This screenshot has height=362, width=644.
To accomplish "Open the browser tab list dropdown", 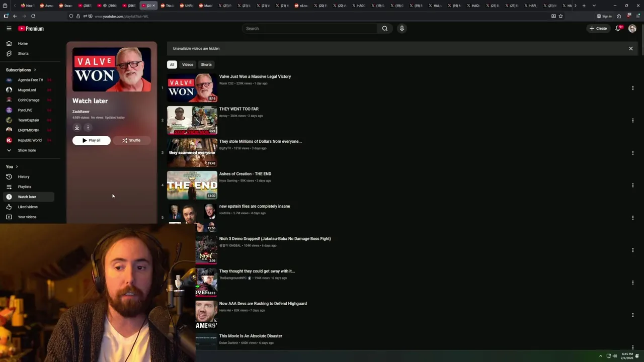I will click(x=594, y=6).
